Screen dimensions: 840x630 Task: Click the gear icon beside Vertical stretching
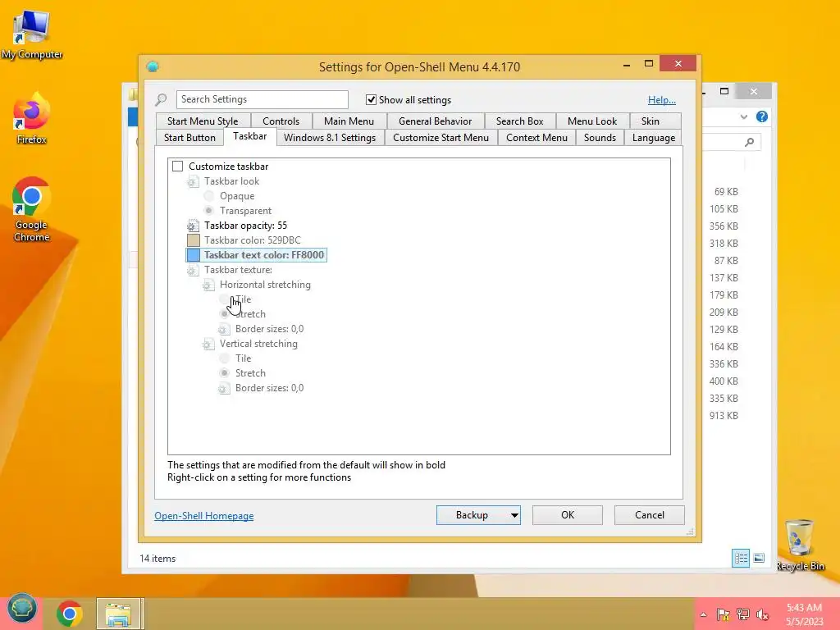pyautogui.click(x=208, y=344)
